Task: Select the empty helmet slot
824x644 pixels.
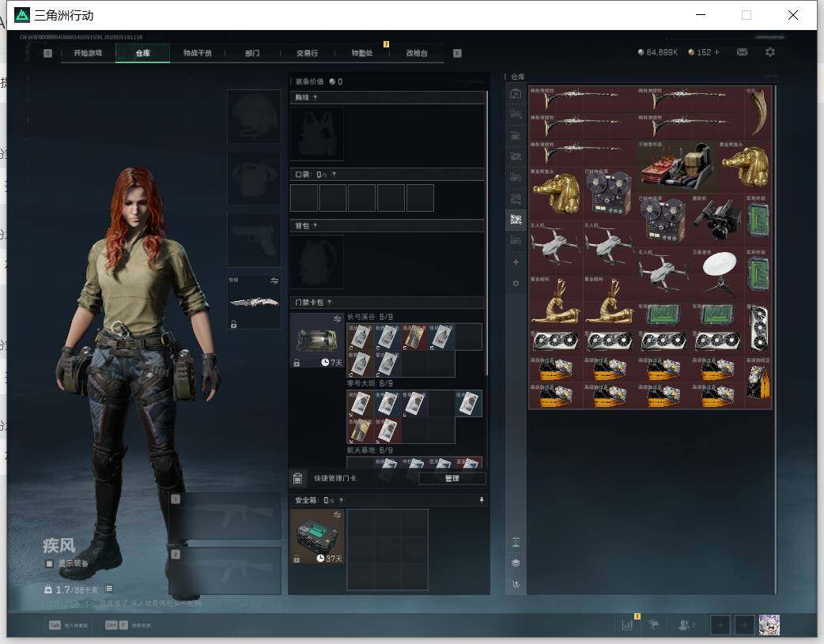Action: pos(254,116)
